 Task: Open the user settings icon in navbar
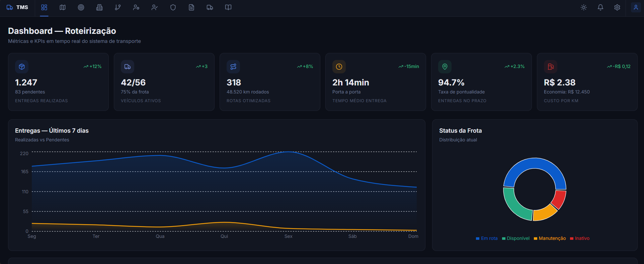(x=136, y=7)
